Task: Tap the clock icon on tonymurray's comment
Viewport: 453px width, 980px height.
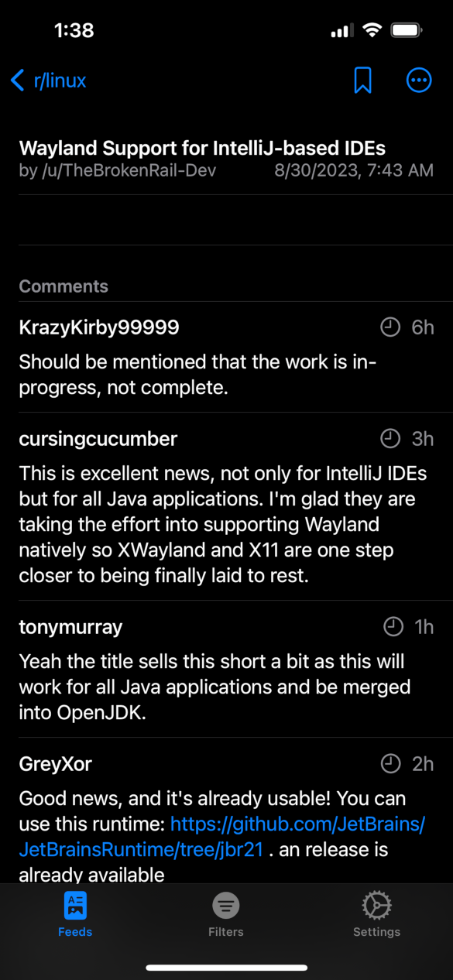Action: pos(393,627)
